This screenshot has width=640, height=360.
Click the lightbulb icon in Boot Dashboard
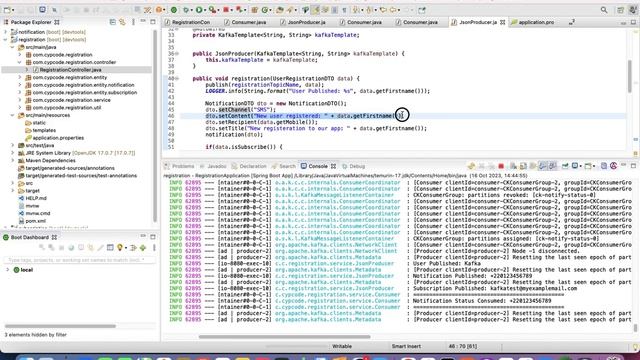(x=120, y=248)
